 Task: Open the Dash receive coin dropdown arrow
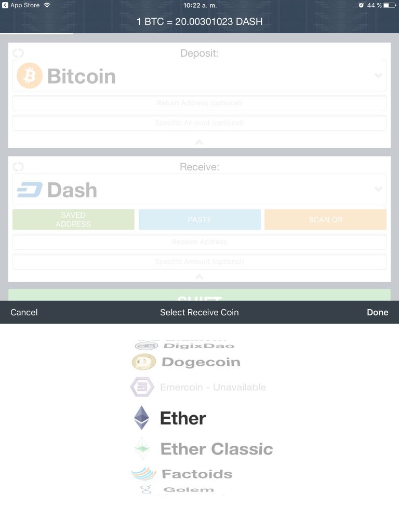tap(378, 189)
